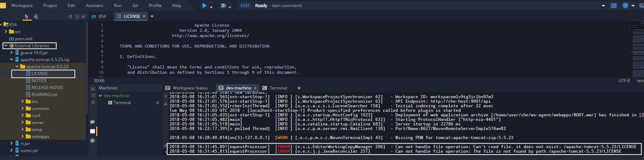Click the processes panel maximize icon
Viewport: 644px width, 160px height.
coord(93,88)
